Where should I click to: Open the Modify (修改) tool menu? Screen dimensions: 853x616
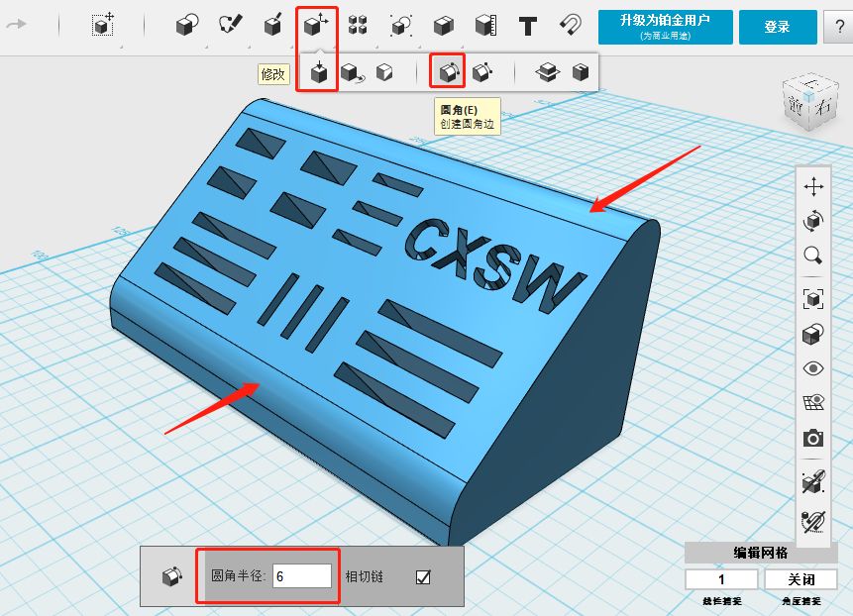click(x=316, y=25)
